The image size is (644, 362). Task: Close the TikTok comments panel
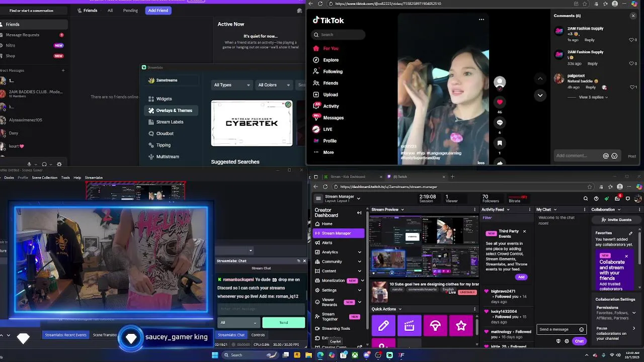(633, 16)
